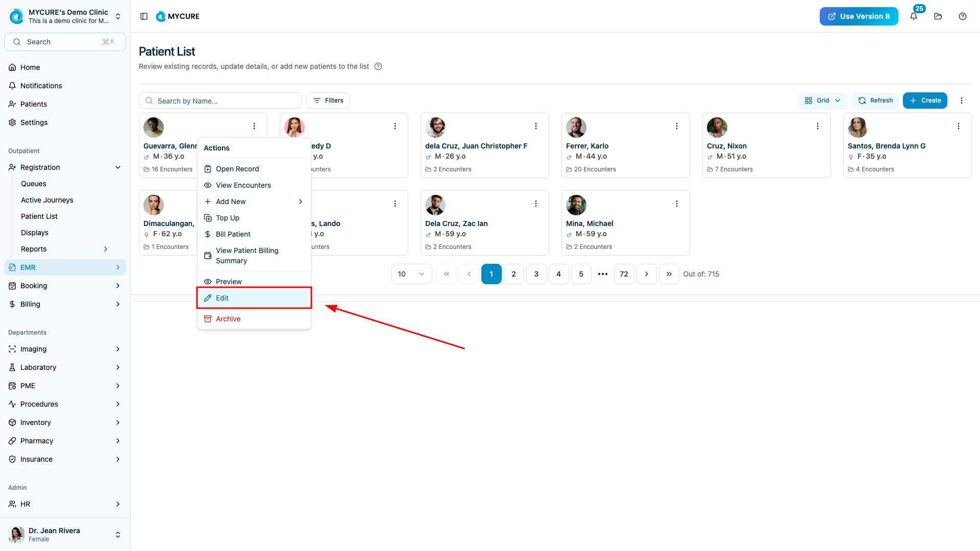
Task: Open three-dot menu on Santos, Brenda Lynn card
Action: (x=959, y=126)
